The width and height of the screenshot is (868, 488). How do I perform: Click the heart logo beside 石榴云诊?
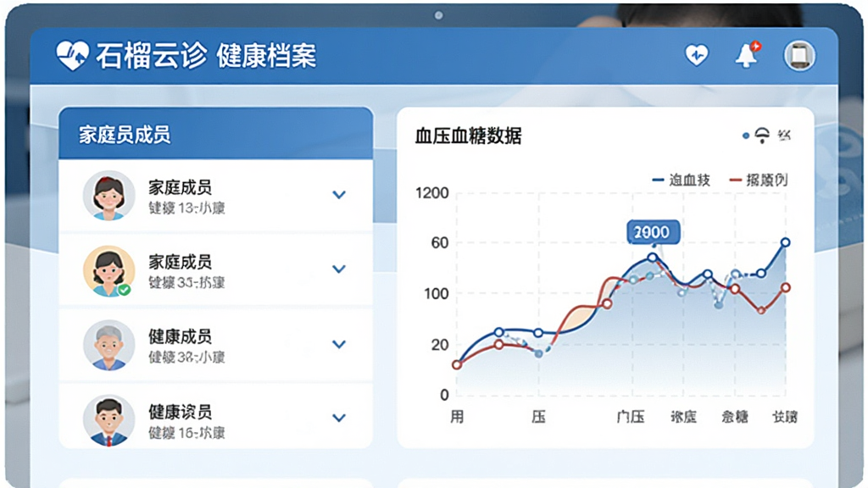[x=73, y=55]
